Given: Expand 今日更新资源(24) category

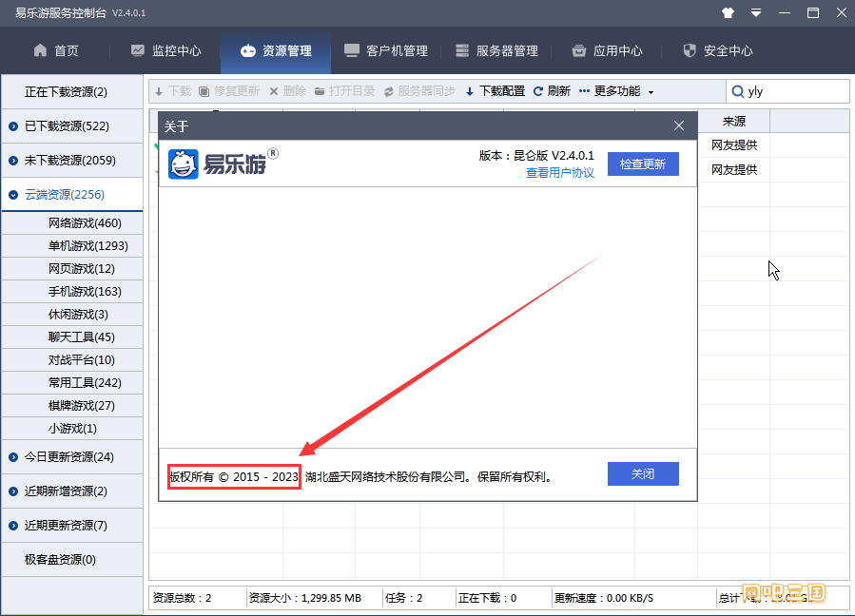Looking at the screenshot, I should click(x=72, y=457).
